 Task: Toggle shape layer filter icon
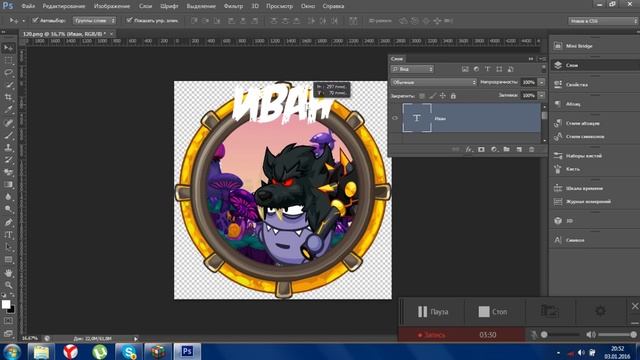[499, 69]
